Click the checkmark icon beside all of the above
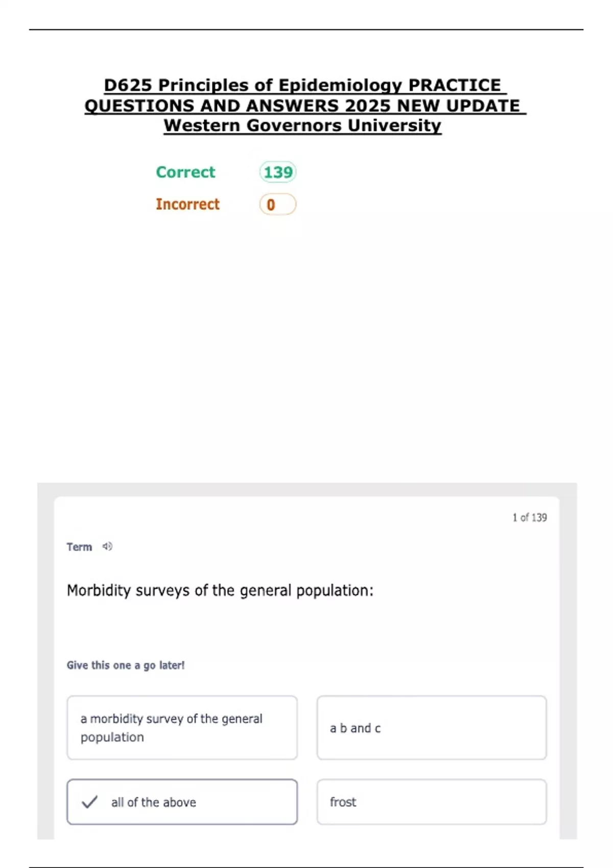613x868 pixels. [x=89, y=802]
